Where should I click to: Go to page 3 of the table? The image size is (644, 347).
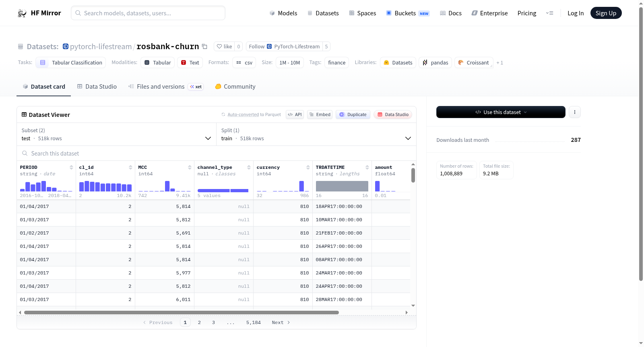pyautogui.click(x=213, y=322)
